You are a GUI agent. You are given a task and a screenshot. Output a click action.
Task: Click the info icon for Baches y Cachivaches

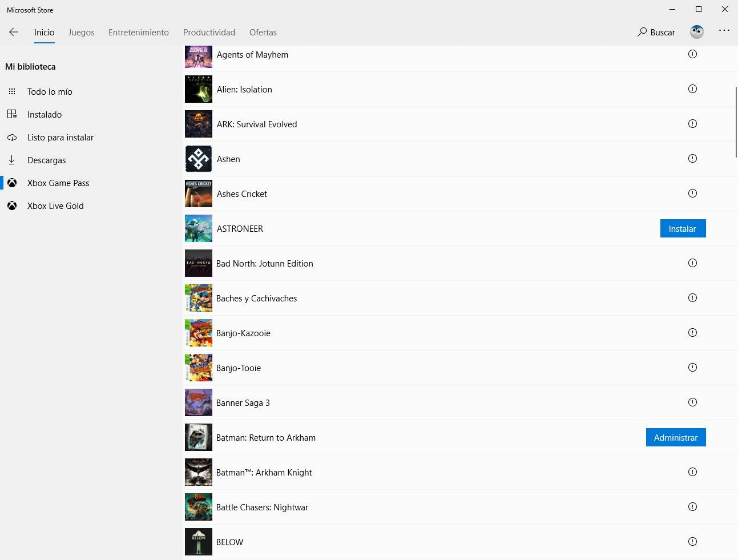pyautogui.click(x=692, y=298)
